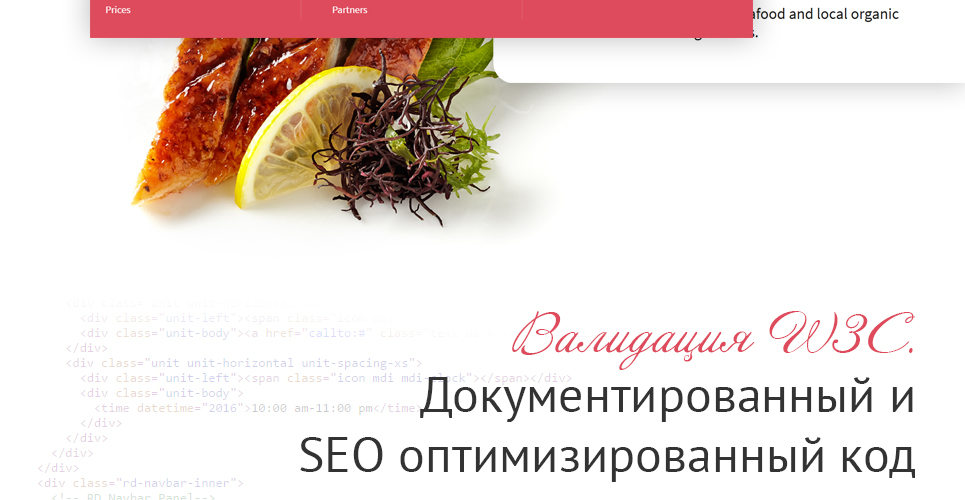Click the text "Документированный и"
Viewport: 965px width, 500px height.
click(667, 398)
